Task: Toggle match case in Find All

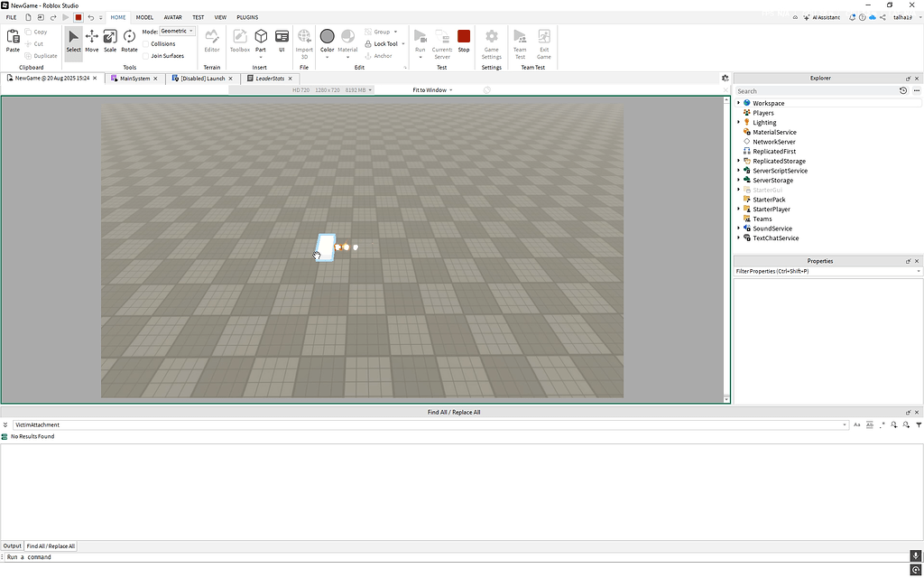Action: (857, 424)
